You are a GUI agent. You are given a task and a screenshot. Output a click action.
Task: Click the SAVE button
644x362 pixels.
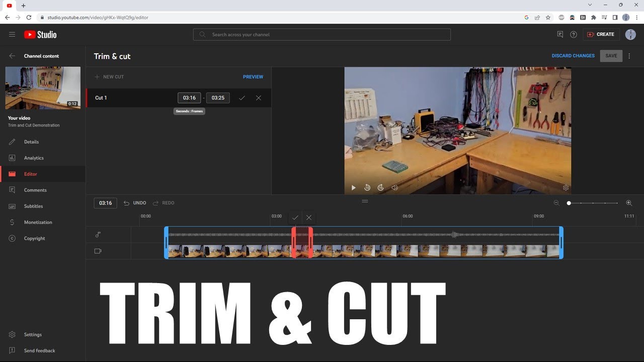(x=611, y=56)
